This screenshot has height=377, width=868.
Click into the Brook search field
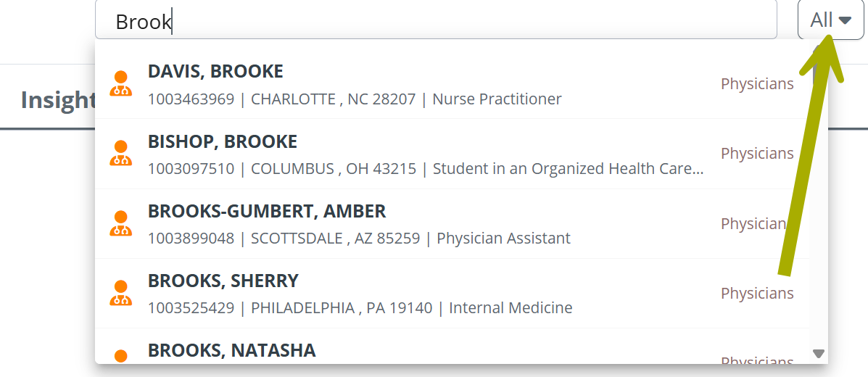point(435,22)
